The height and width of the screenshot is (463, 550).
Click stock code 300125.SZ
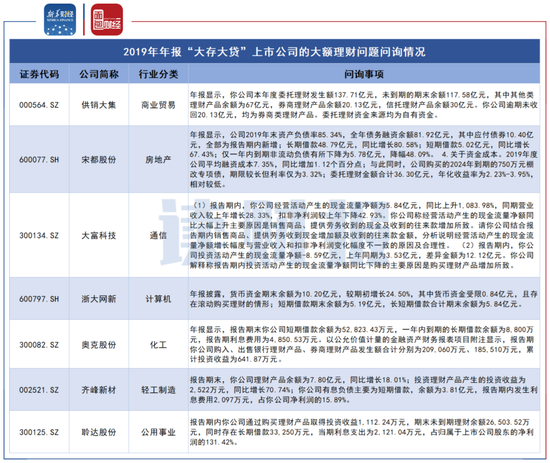tap(39, 432)
